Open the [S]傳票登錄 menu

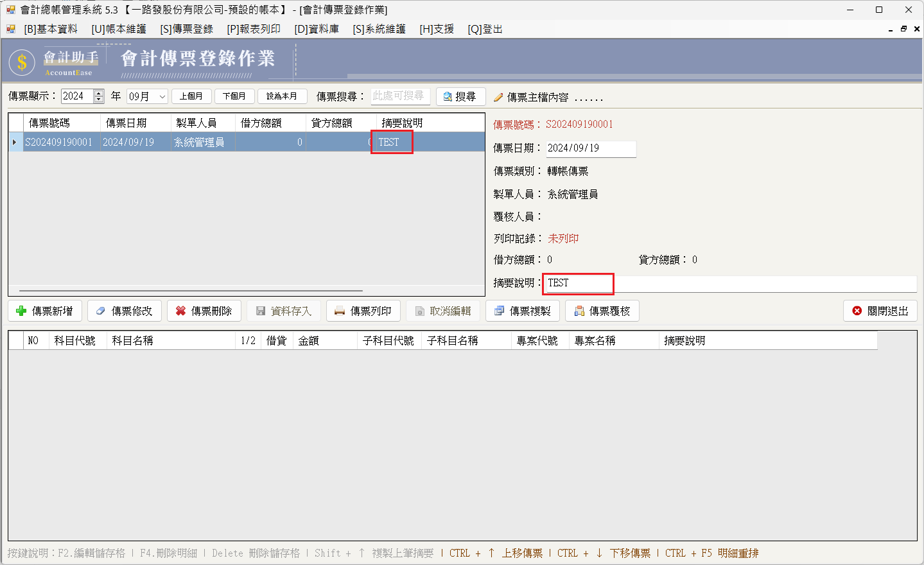[x=186, y=28]
